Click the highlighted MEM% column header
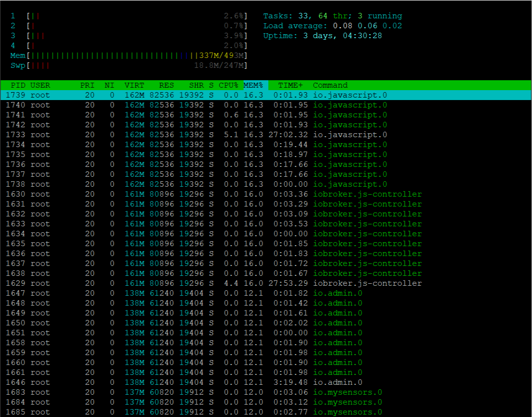The image size is (532, 417). (255, 85)
